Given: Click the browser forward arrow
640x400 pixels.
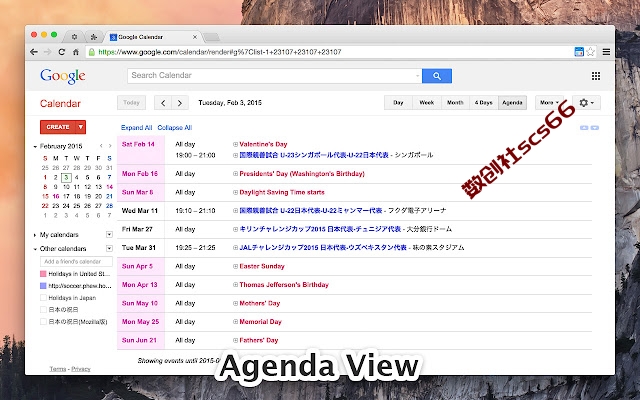Looking at the screenshot, I should (48, 52).
